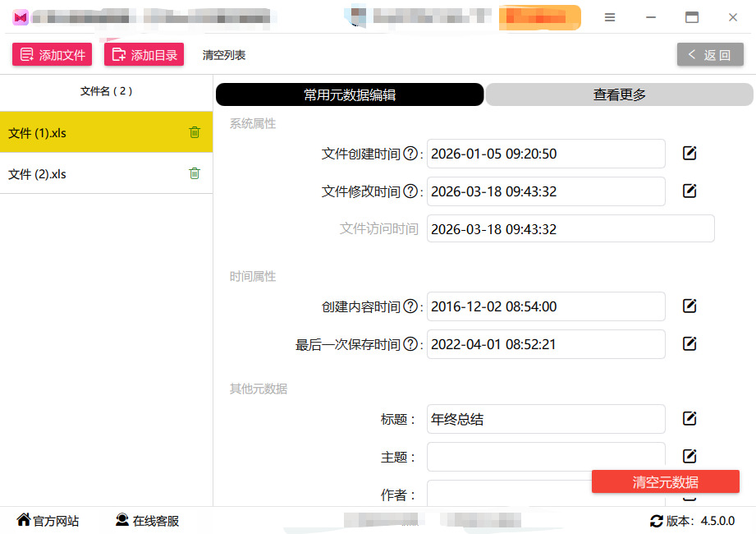Screen dimensions: 756x534
Task: Click 添加目录 button
Action: point(144,55)
